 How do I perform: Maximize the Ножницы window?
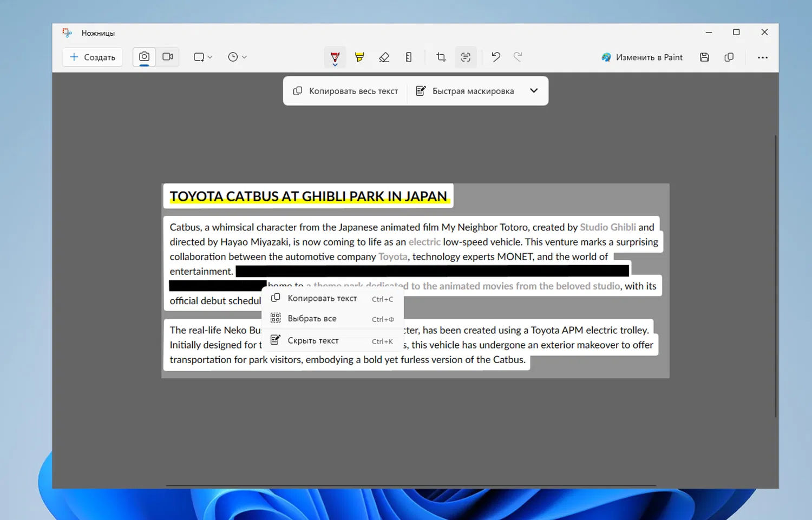[736, 32]
